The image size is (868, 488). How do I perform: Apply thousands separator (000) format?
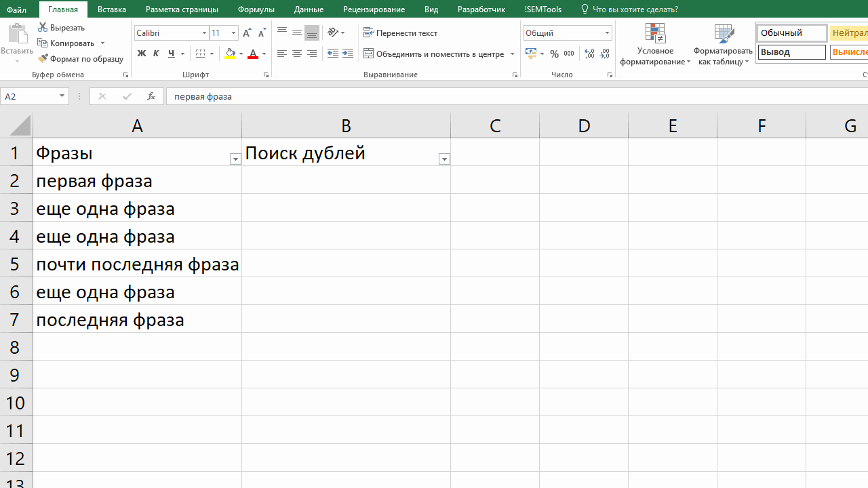(569, 54)
